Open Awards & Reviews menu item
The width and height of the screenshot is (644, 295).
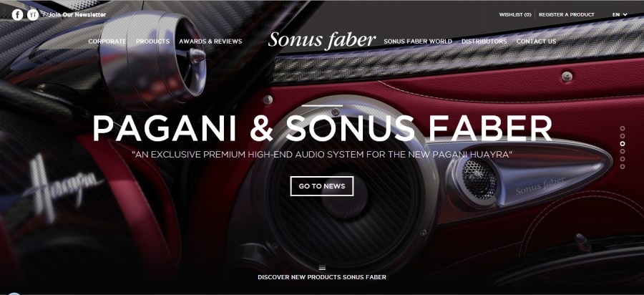pyautogui.click(x=210, y=42)
